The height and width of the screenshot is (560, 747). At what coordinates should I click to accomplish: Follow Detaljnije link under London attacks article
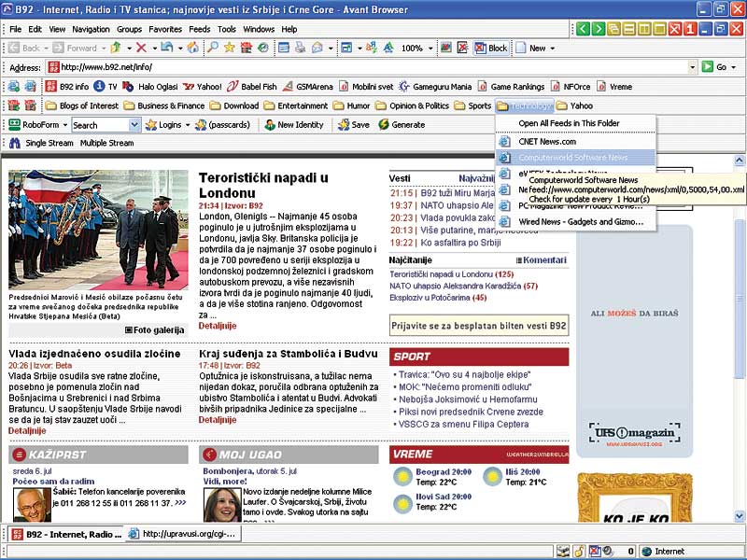[x=218, y=326]
